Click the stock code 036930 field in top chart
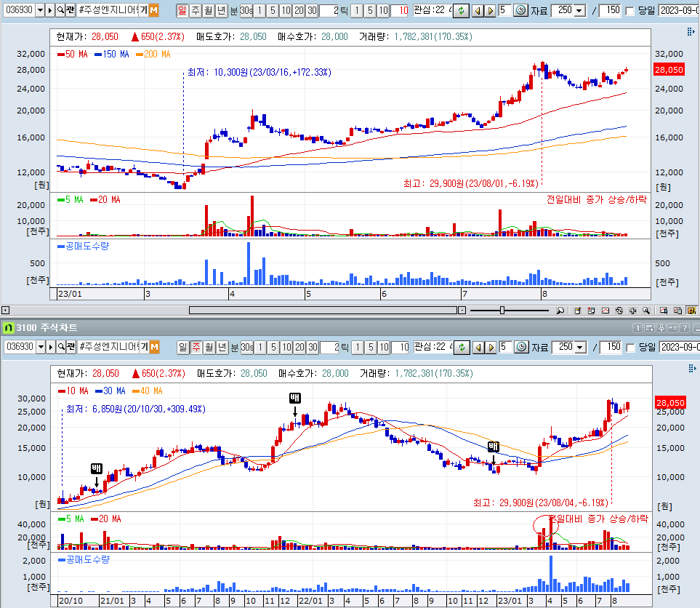 [19, 10]
